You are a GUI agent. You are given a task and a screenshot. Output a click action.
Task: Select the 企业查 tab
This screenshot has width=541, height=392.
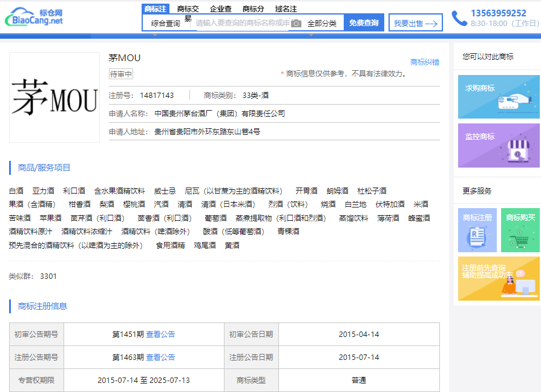[220, 9]
